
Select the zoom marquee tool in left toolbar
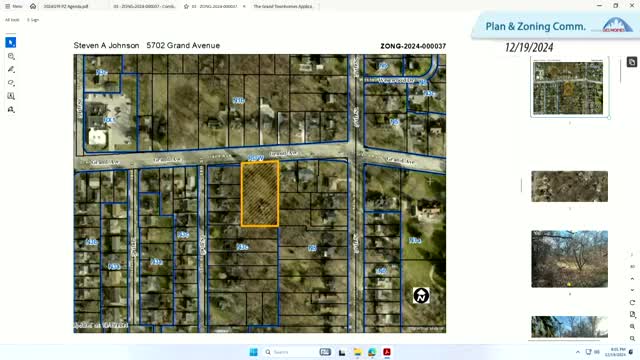(11, 56)
